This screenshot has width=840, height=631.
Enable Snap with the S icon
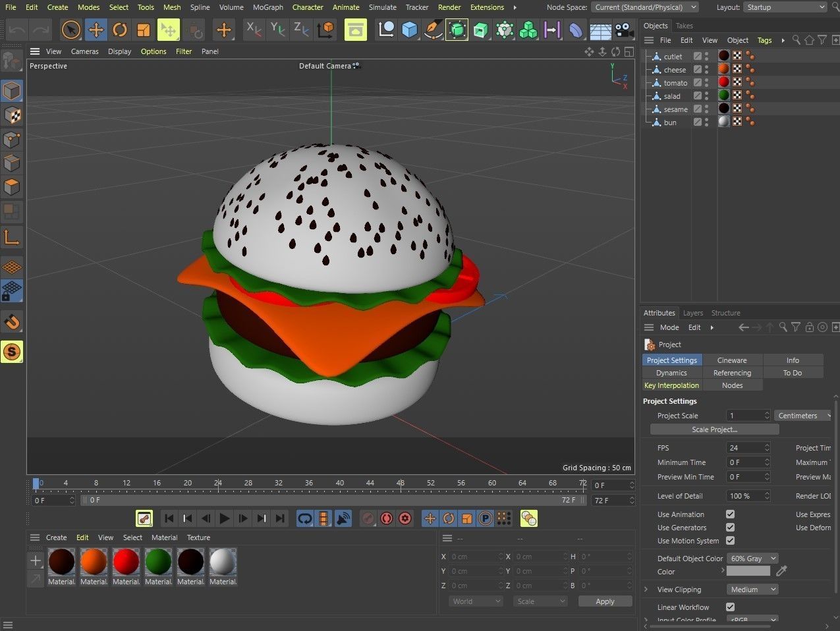tap(12, 352)
